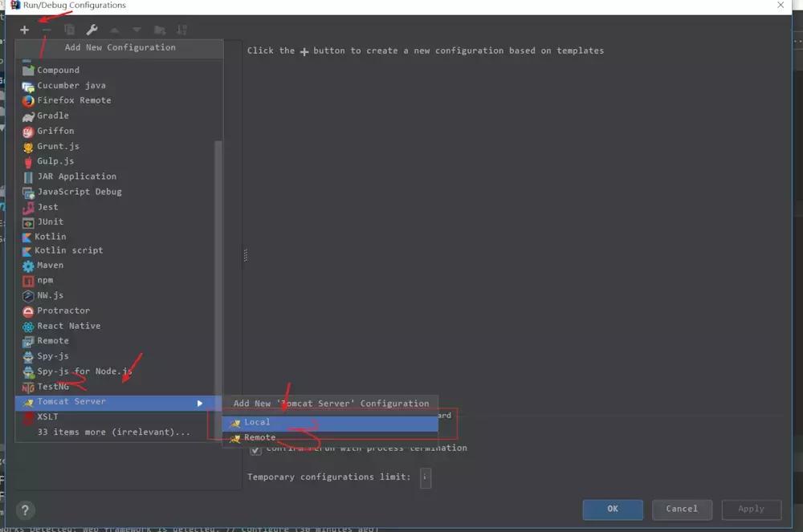Toggle confirm rerun with process termination checkbox

(255, 450)
